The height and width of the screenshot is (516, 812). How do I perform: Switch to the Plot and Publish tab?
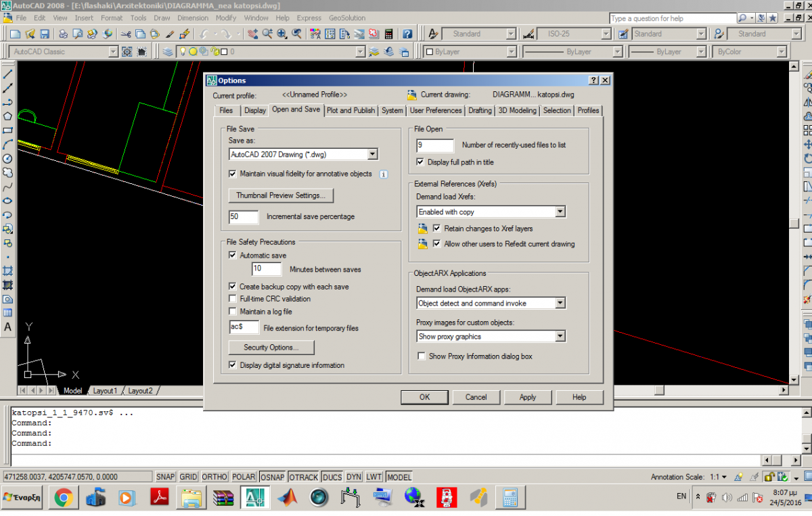pos(351,110)
